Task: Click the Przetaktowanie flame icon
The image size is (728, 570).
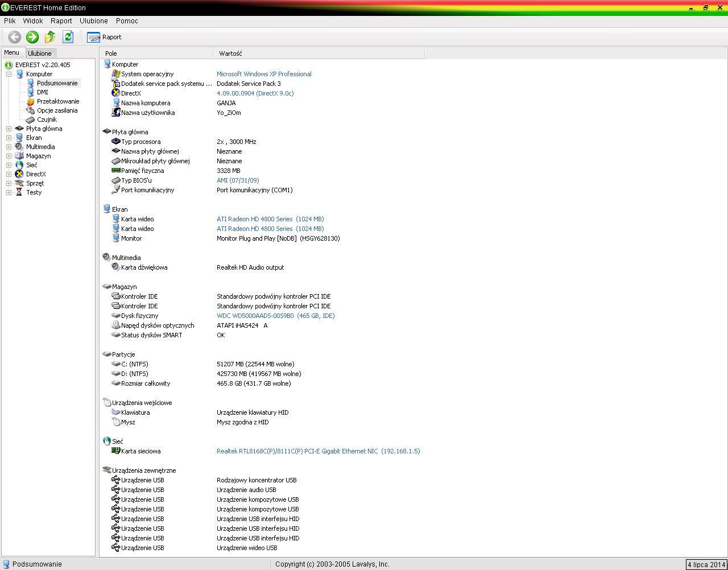Action: pyautogui.click(x=31, y=101)
